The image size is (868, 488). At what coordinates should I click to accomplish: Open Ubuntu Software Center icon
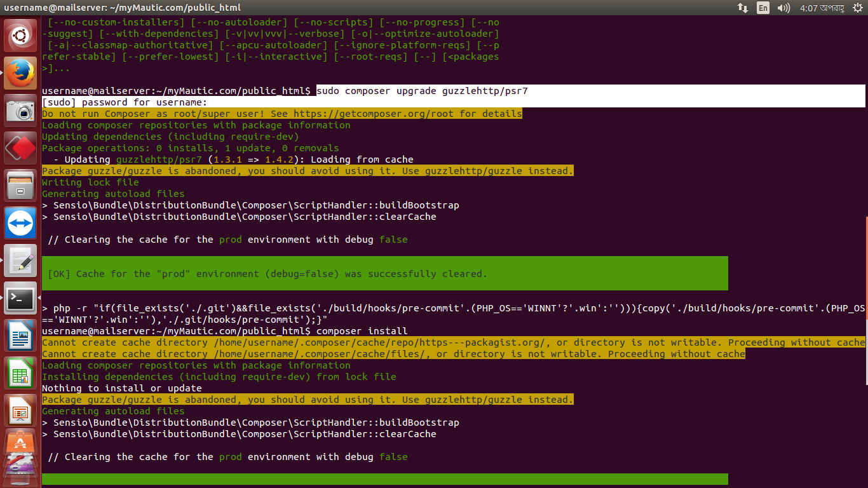coord(21,444)
